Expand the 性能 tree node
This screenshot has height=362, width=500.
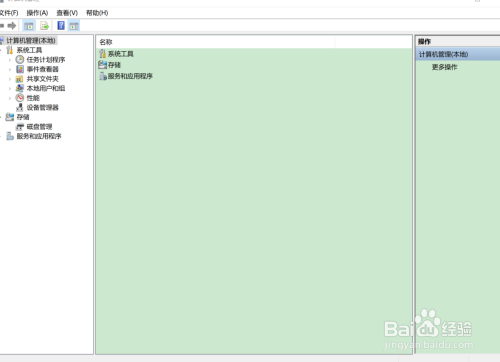(x=10, y=98)
